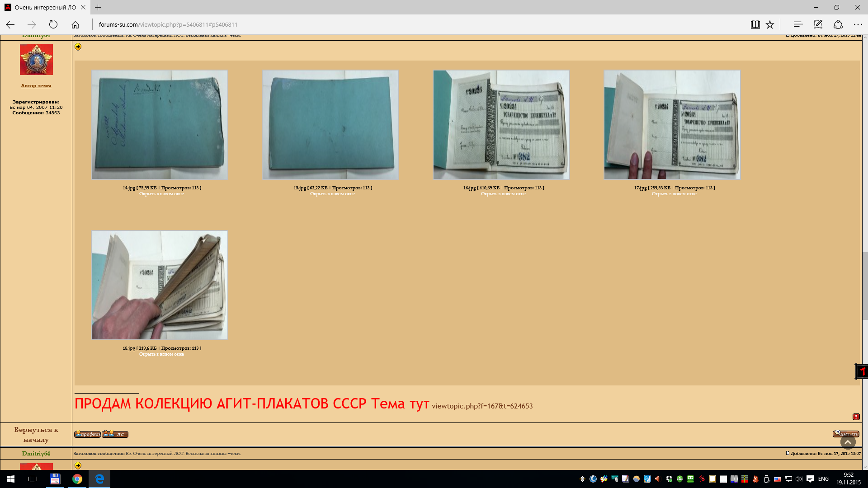868x488 pixels.
Task: Open Edge share icon
Action: pos(838,24)
